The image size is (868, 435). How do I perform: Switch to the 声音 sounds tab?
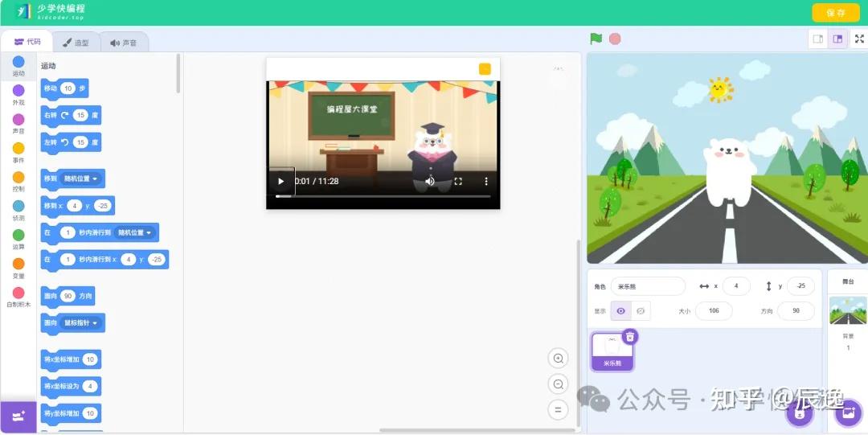(124, 42)
